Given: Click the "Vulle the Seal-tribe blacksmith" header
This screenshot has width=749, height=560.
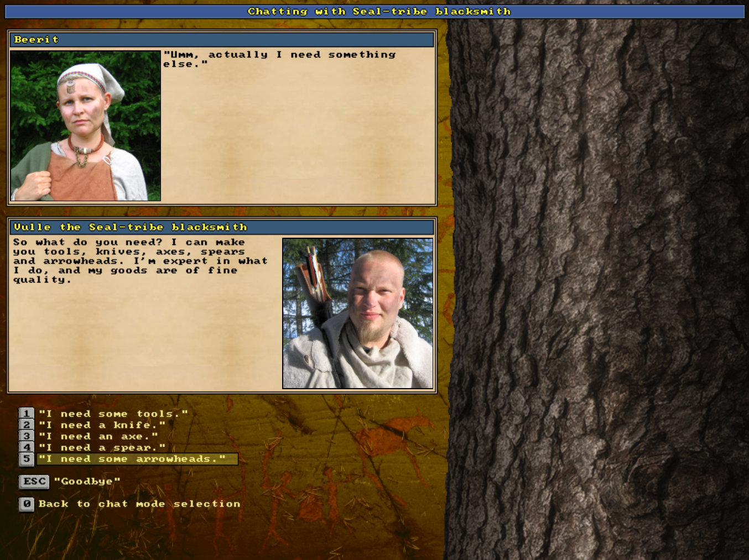Looking at the screenshot, I should 221,227.
